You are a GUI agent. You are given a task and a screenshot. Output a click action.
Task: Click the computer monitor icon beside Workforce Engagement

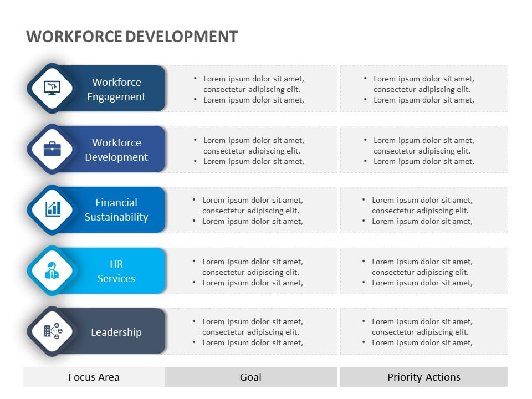coord(52,89)
